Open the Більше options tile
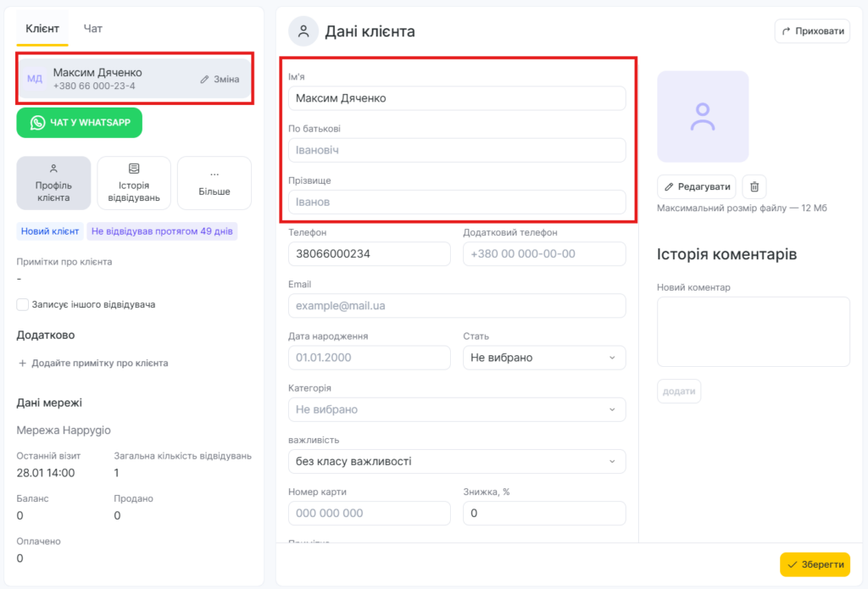Screen dimensions: 868x589 214,183
